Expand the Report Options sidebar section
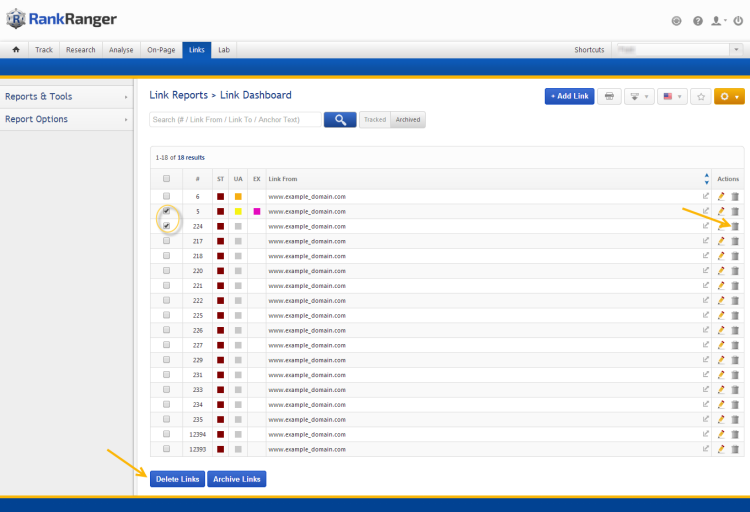 (65, 119)
